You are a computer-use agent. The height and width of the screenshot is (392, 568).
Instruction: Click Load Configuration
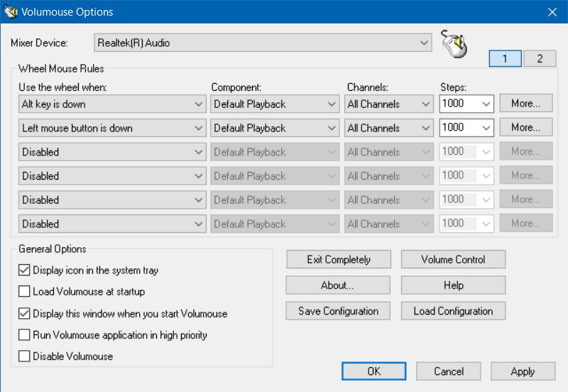click(x=453, y=311)
